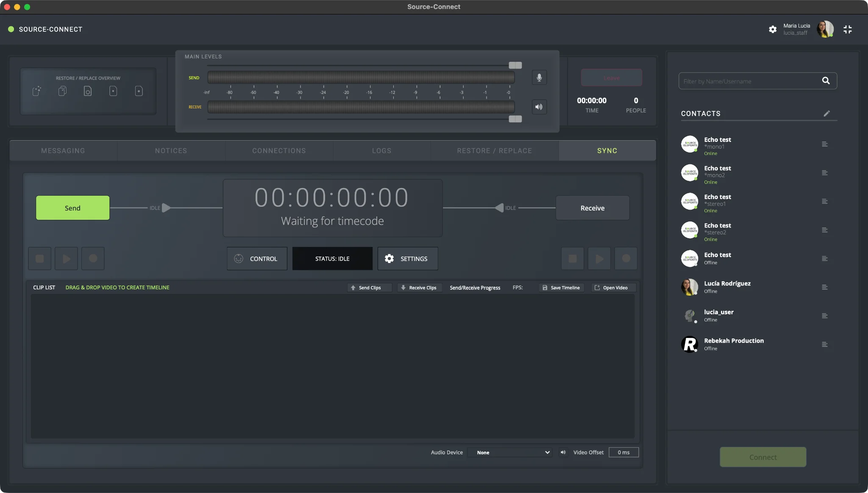Click the speaker icon beside Video Offset
Viewport: 868px width, 493px height.
563,452
